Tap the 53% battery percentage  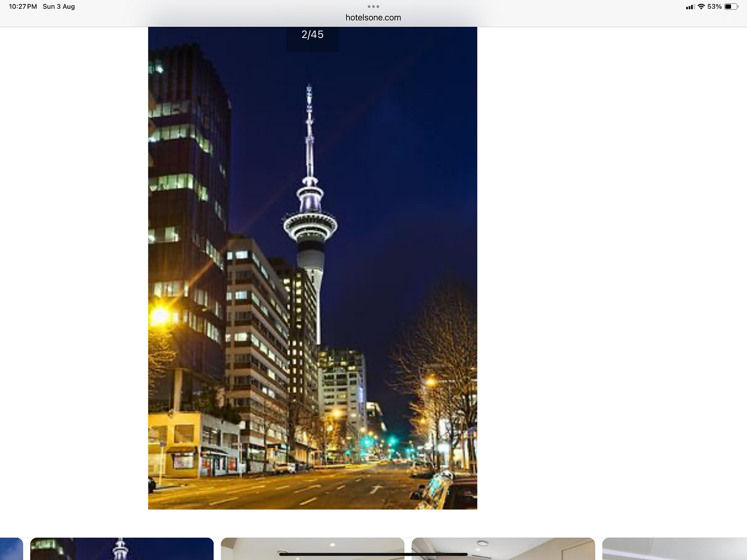pos(714,7)
